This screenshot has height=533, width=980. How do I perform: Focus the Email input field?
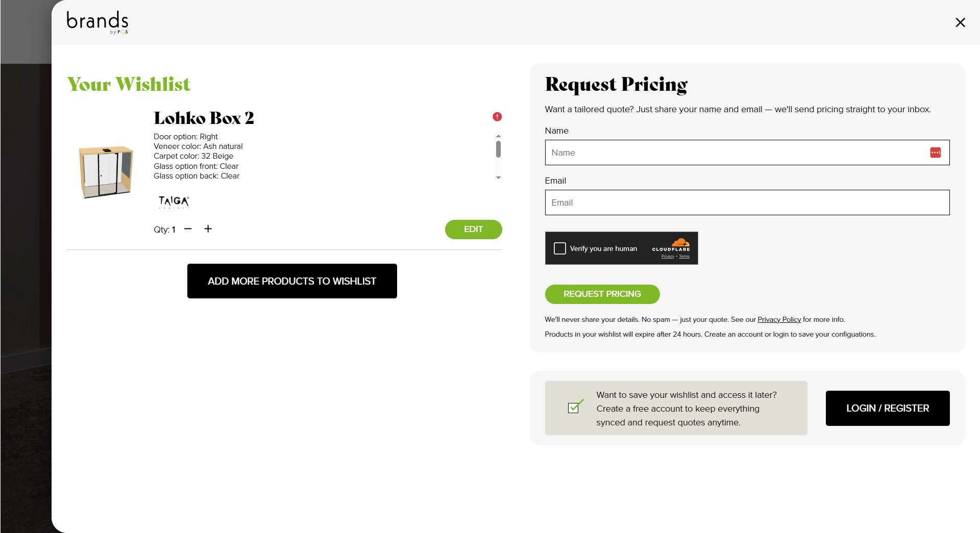(747, 202)
